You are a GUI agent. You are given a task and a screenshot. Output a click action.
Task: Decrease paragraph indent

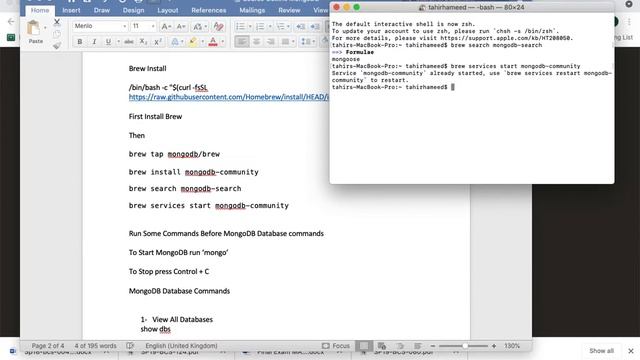[301, 27]
